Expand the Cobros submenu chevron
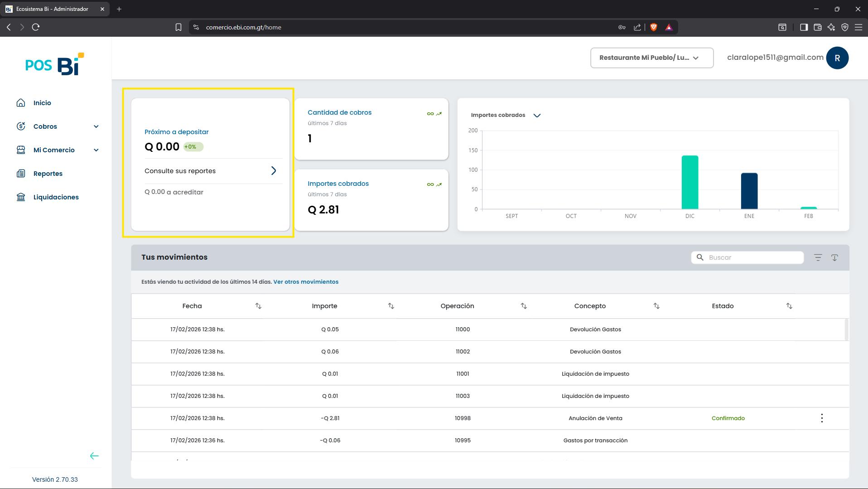 coord(96,126)
